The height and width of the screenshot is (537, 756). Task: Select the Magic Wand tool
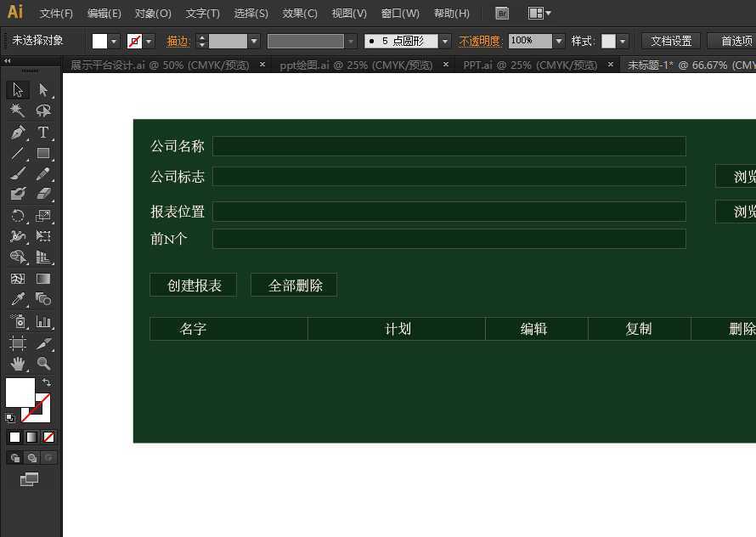[x=17, y=110]
